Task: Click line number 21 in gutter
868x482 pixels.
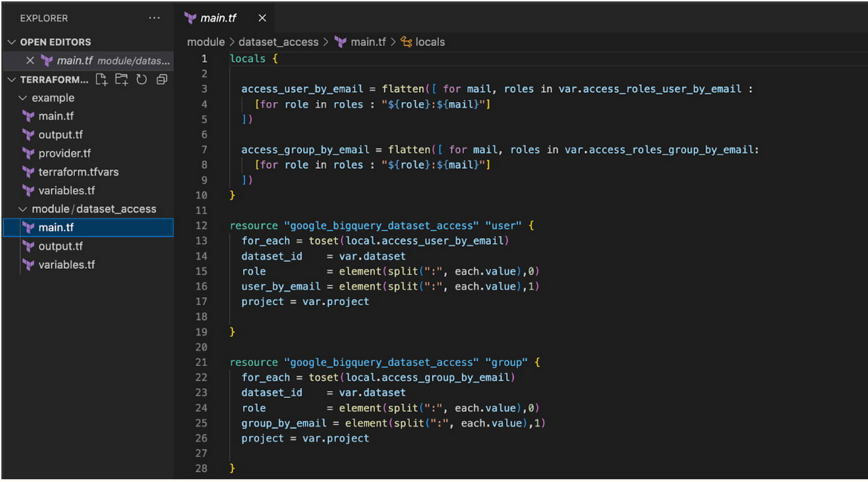Action: tap(202, 363)
